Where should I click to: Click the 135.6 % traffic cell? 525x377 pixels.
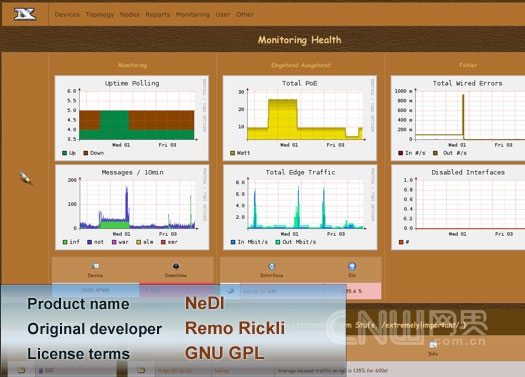pyautogui.click(x=353, y=291)
